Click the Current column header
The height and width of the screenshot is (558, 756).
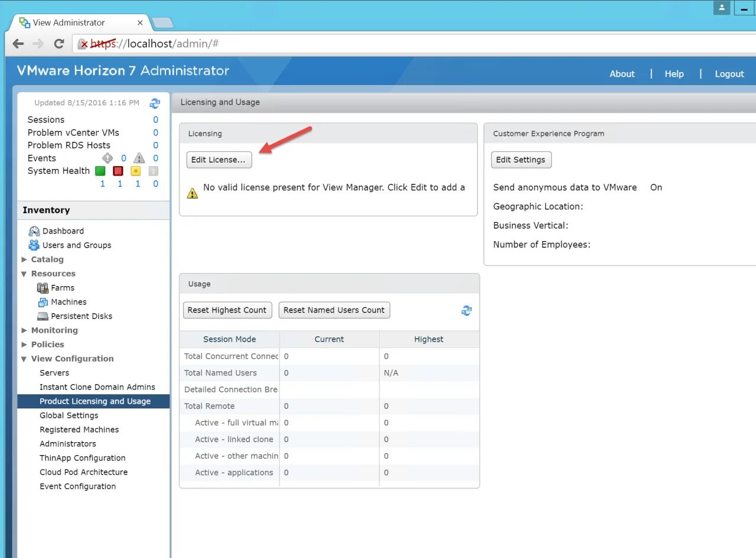click(330, 339)
